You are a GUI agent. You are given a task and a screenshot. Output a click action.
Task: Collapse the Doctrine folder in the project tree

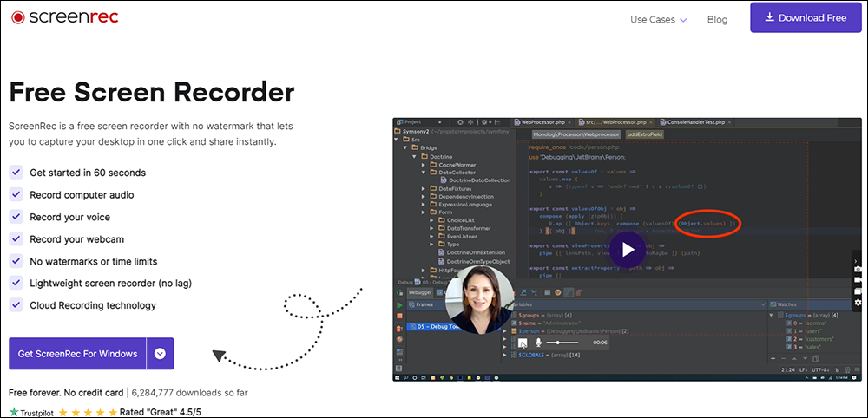click(415, 157)
